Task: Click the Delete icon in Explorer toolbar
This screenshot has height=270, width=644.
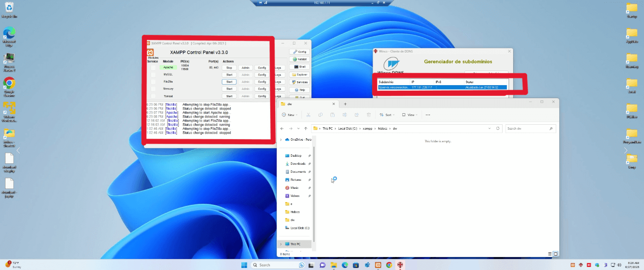Action: pyautogui.click(x=369, y=115)
